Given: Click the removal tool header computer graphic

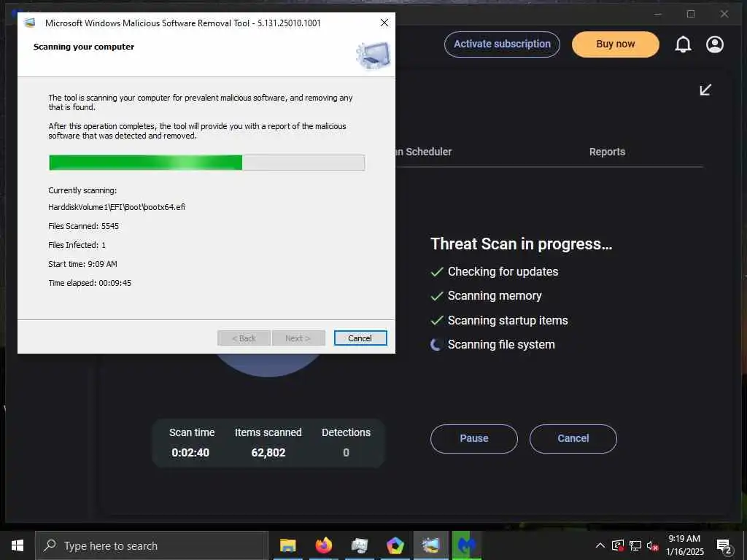Looking at the screenshot, I should pyautogui.click(x=373, y=55).
